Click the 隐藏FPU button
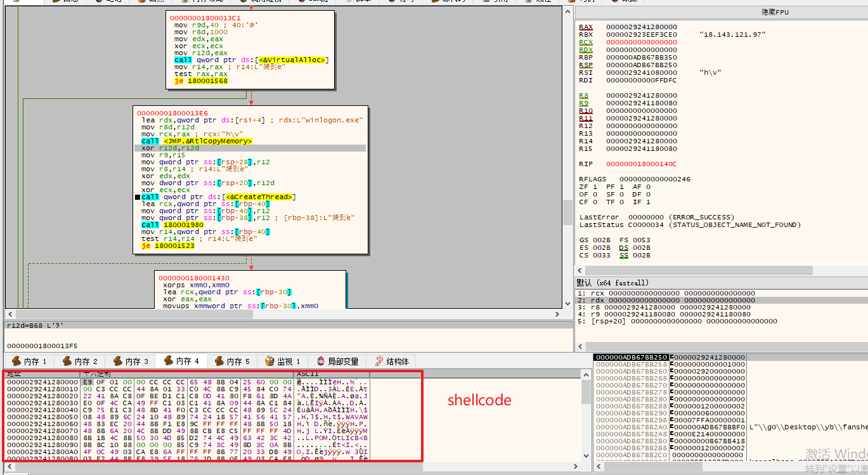 coord(775,12)
